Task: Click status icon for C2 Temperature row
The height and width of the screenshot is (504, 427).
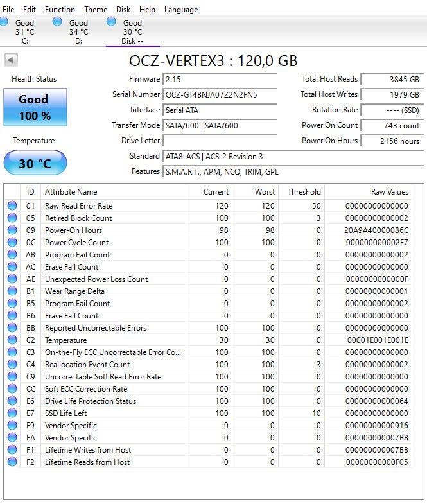Action: click(x=12, y=340)
